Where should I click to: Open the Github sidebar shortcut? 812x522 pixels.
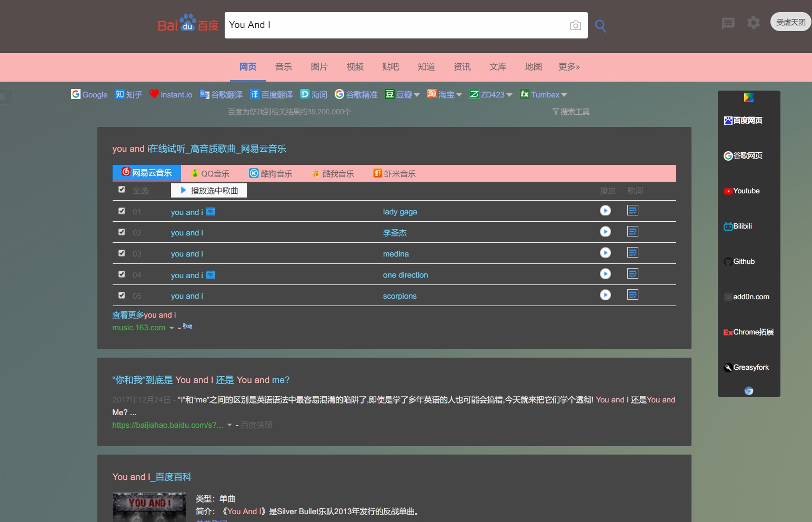pos(739,261)
